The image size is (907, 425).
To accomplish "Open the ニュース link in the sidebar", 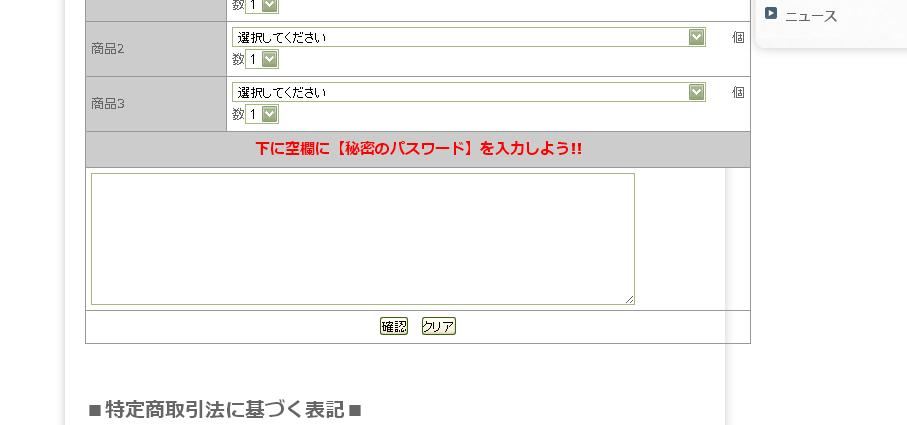I will (811, 16).
